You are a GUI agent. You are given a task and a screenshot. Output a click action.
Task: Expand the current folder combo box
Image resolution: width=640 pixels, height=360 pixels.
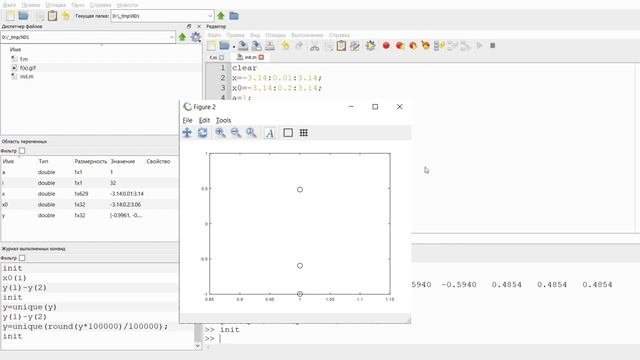[210, 16]
